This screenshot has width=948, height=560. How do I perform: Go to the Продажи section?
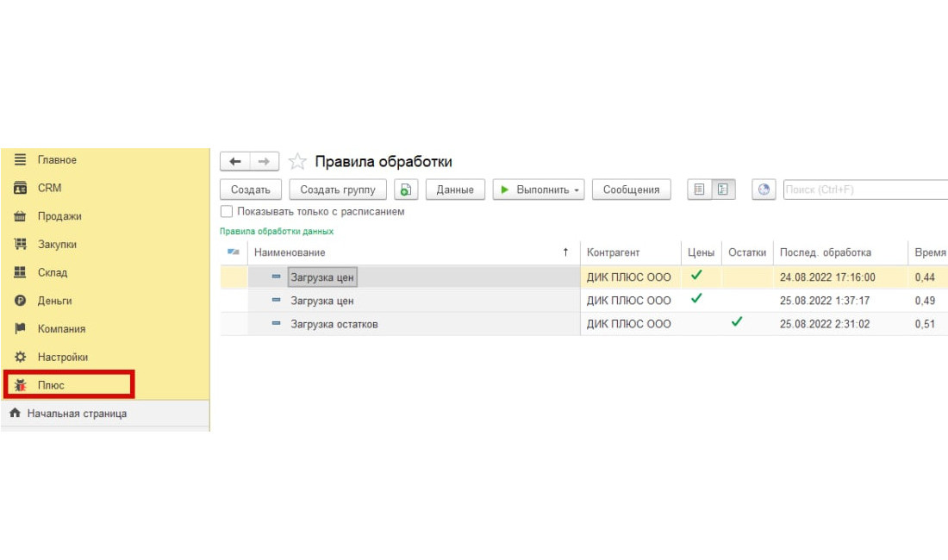point(59,216)
